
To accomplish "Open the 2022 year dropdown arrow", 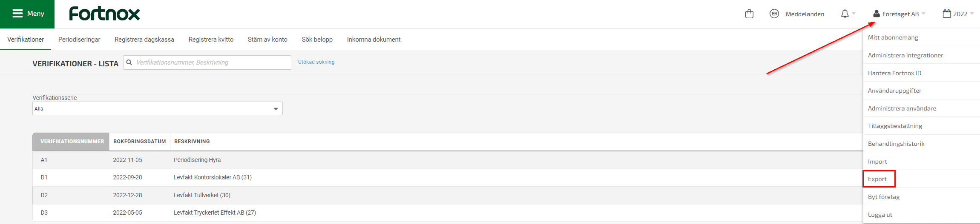I will pos(971,14).
